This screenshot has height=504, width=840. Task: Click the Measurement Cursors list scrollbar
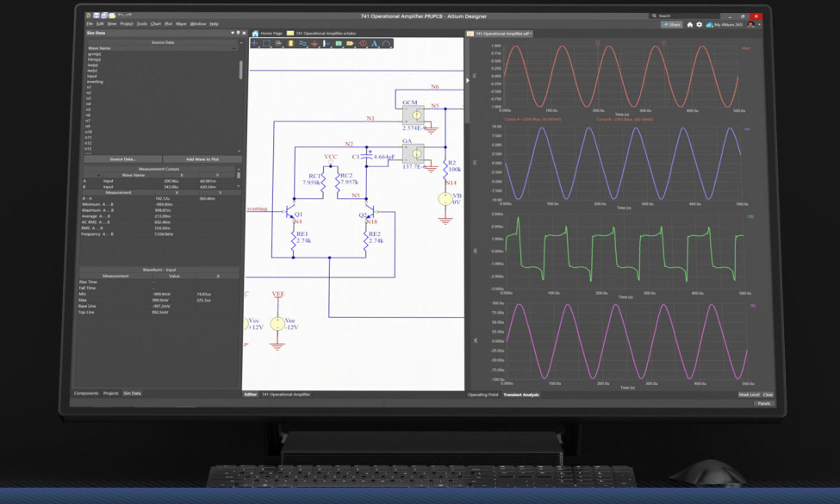(x=239, y=175)
